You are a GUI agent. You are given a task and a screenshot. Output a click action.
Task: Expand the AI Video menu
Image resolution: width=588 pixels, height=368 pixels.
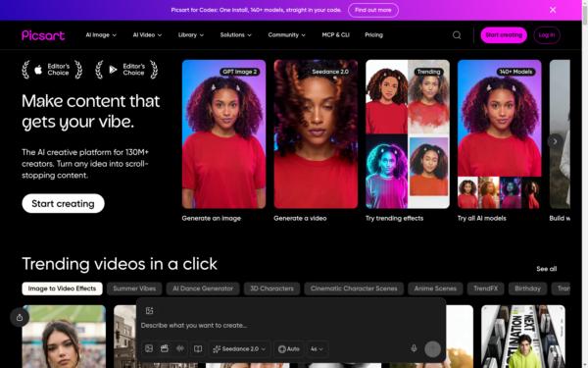[147, 35]
